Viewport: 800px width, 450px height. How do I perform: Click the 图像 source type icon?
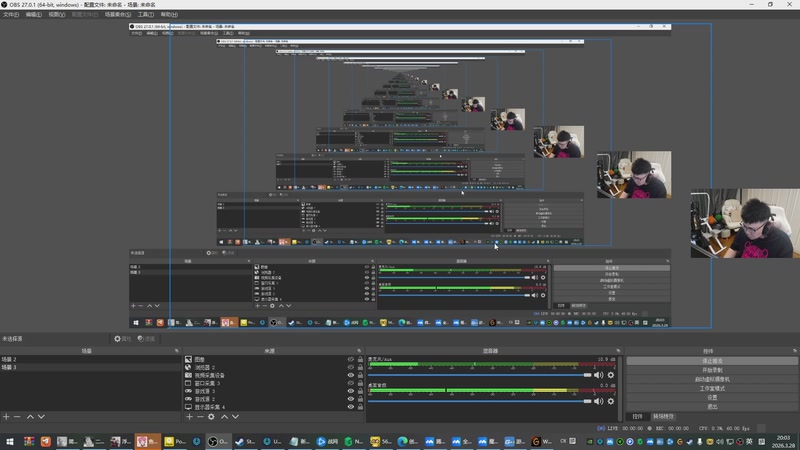(188, 359)
